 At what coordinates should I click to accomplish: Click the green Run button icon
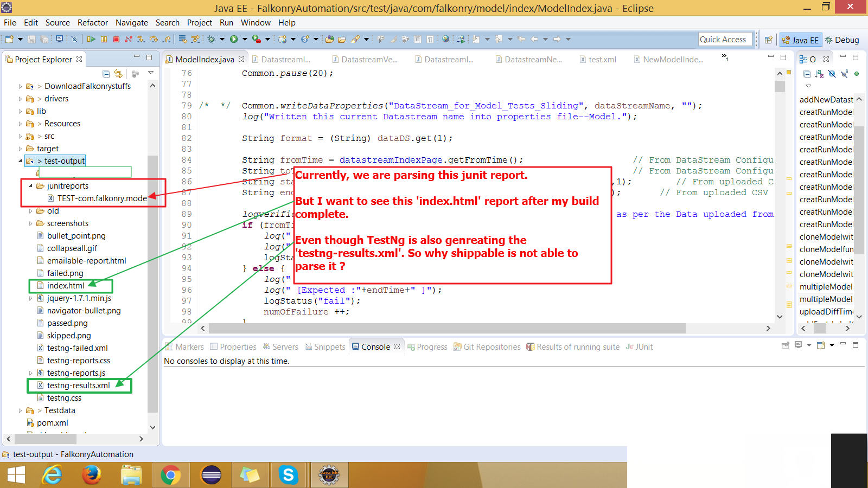pyautogui.click(x=234, y=39)
